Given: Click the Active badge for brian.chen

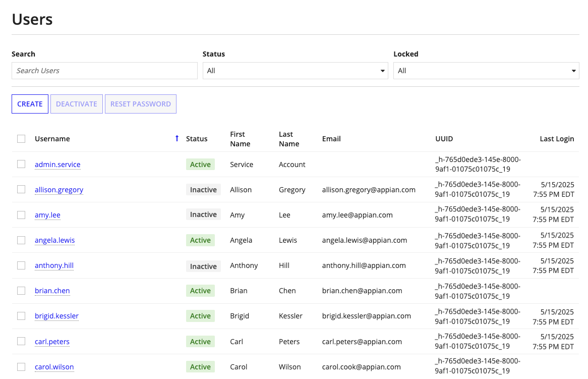Looking at the screenshot, I should 200,291.
